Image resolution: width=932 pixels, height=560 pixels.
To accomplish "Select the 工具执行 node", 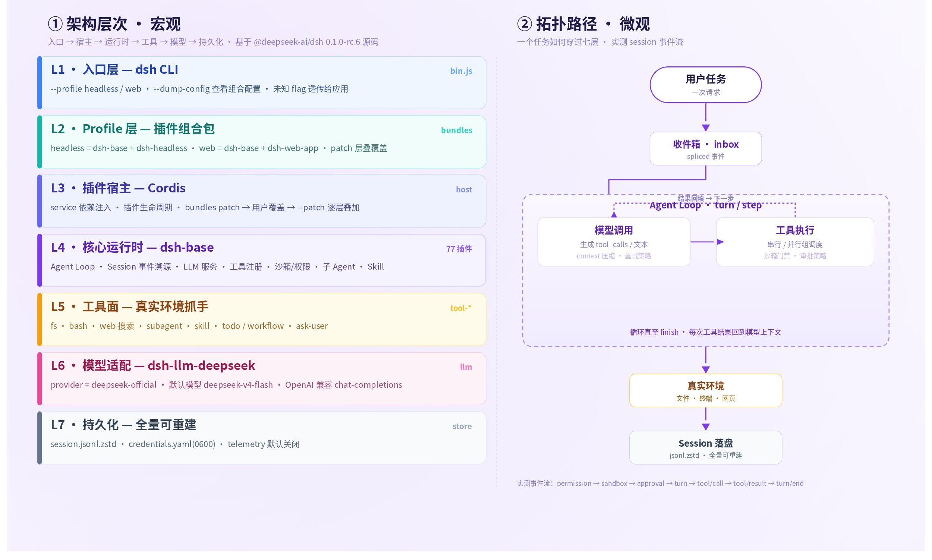I will pyautogui.click(x=795, y=242).
